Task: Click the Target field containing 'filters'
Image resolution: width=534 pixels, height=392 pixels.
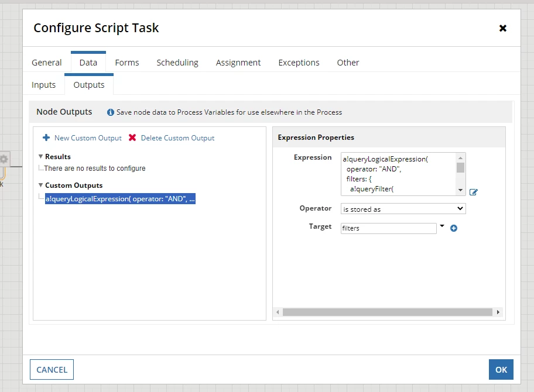Action: coord(389,228)
